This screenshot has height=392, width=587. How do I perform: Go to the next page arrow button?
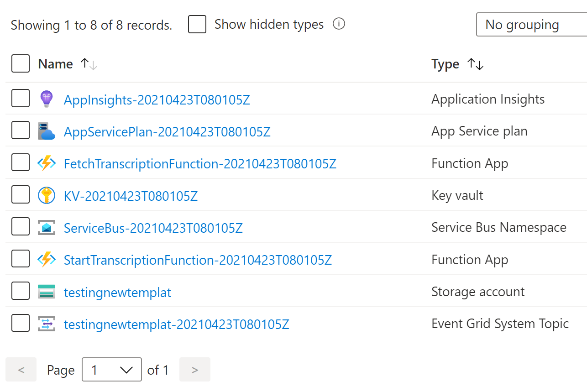[195, 370]
